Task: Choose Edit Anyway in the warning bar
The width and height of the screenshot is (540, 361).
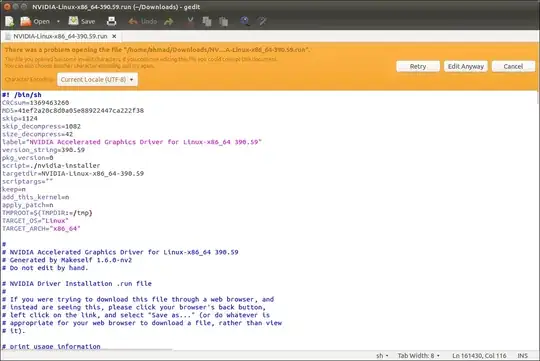Action: 466,66
